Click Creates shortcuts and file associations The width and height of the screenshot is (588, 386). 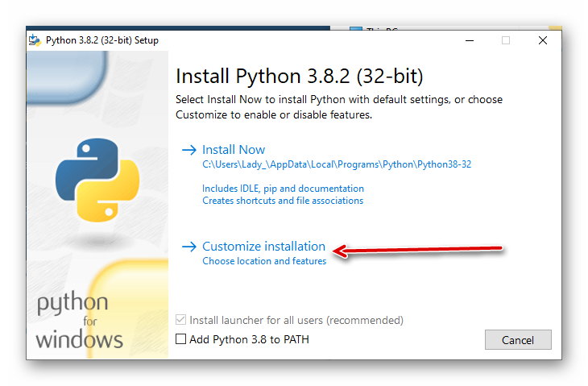[x=283, y=201]
